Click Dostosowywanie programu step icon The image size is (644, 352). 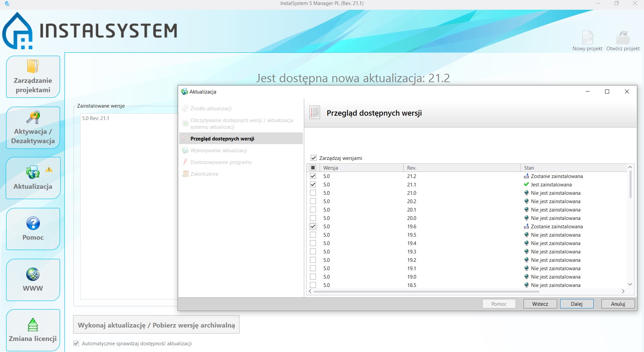pos(185,162)
